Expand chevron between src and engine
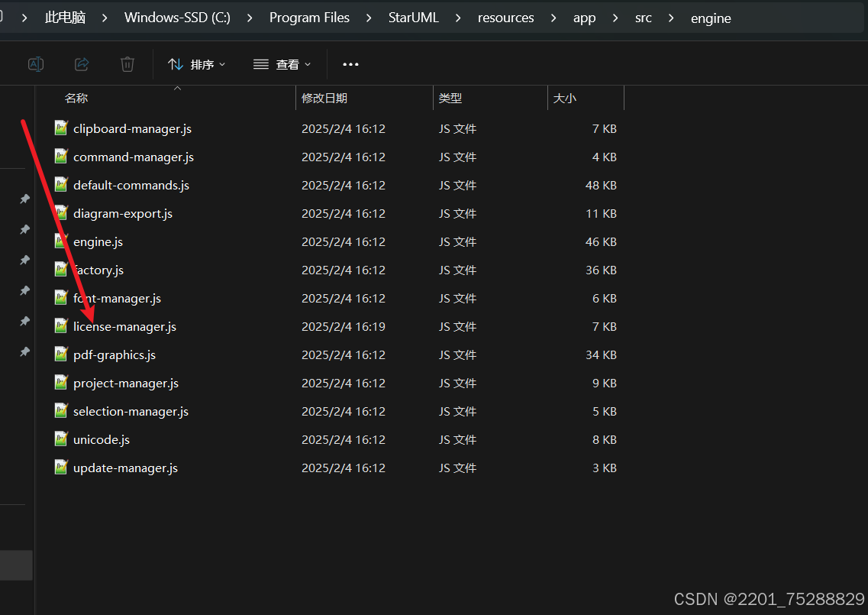868x615 pixels. point(671,18)
